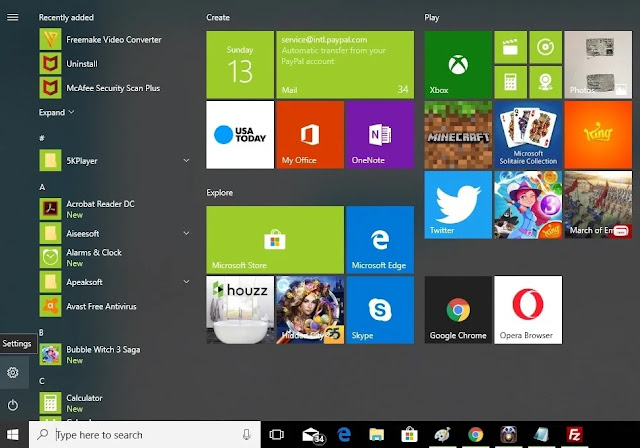Viewport: 640px width, 448px height.
Task: Launch FileZilla from the taskbar
Action: pos(574,435)
